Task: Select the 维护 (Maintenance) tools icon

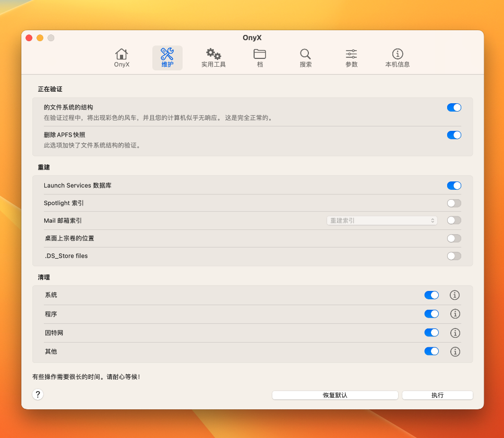Action: pyautogui.click(x=167, y=57)
